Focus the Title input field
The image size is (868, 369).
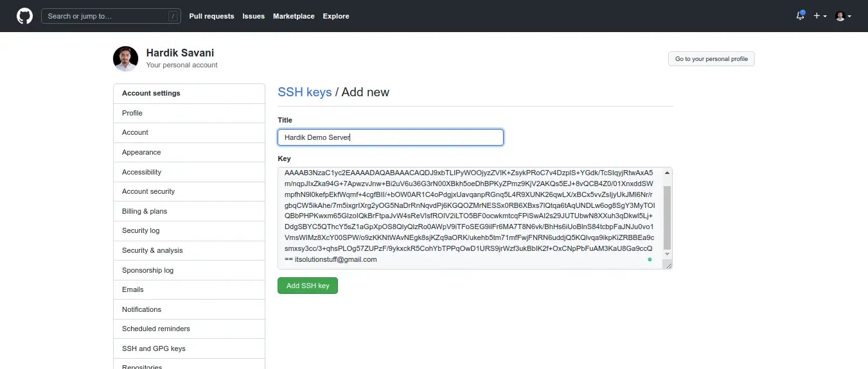(x=391, y=137)
